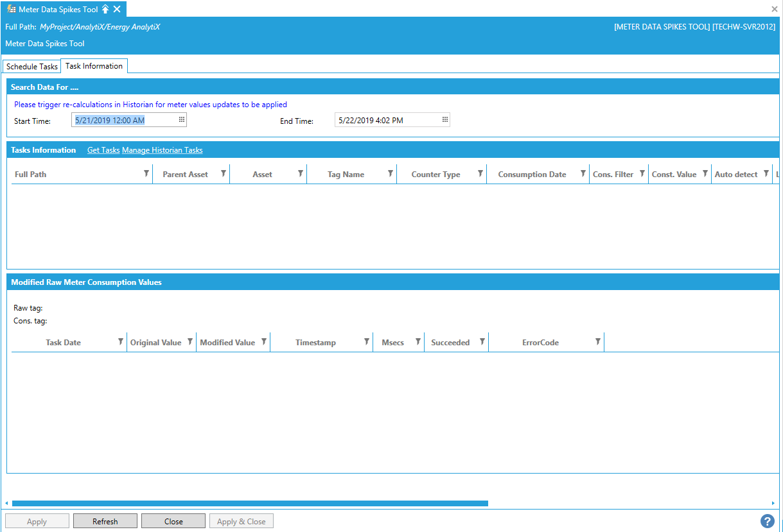Viewport: 783px width, 532px height.
Task: Click the Full Path column filter icon
Action: tap(146, 174)
